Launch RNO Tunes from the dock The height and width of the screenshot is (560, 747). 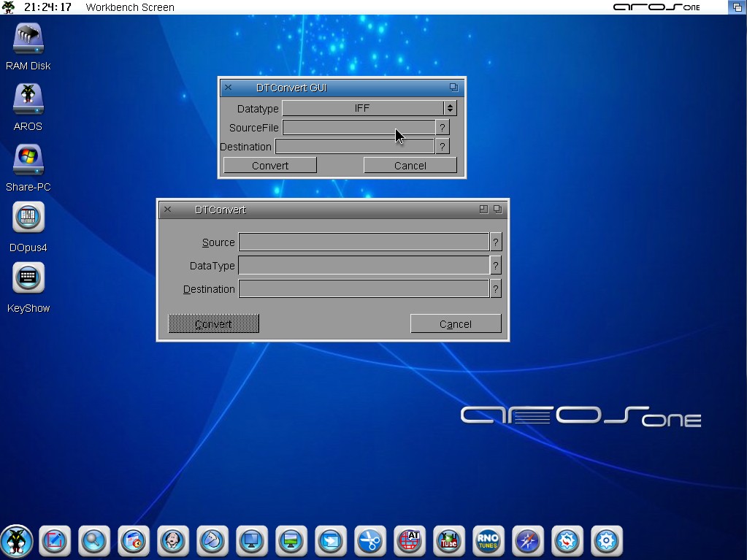coord(488,541)
